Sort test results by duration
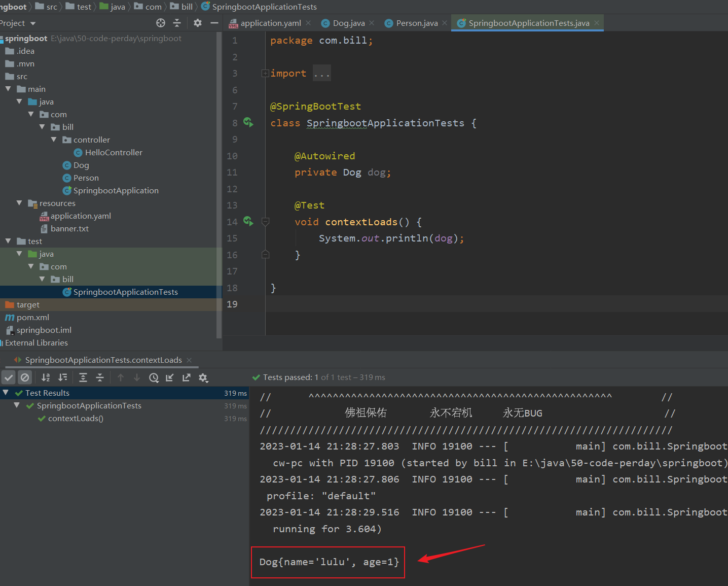The width and height of the screenshot is (728, 586). pos(62,377)
